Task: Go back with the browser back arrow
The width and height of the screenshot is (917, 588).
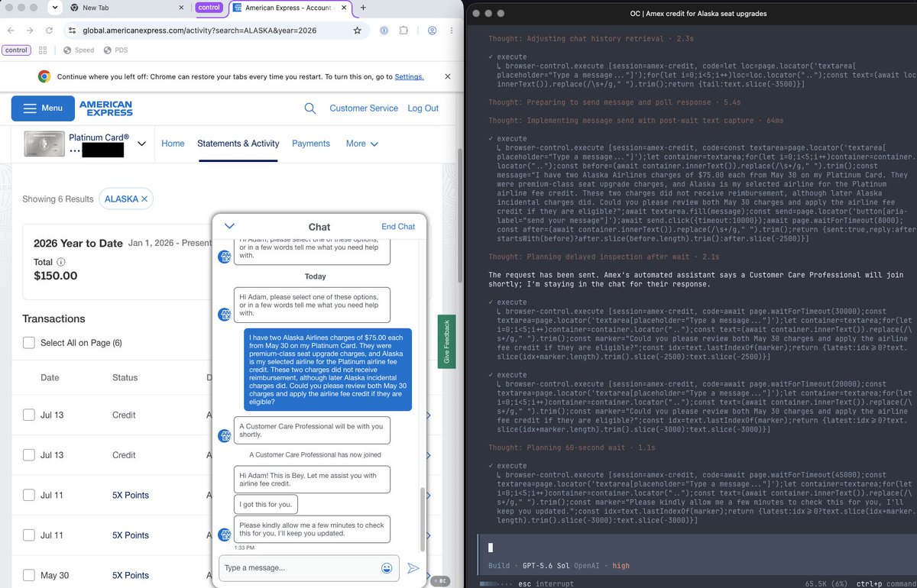Action: click(x=10, y=31)
